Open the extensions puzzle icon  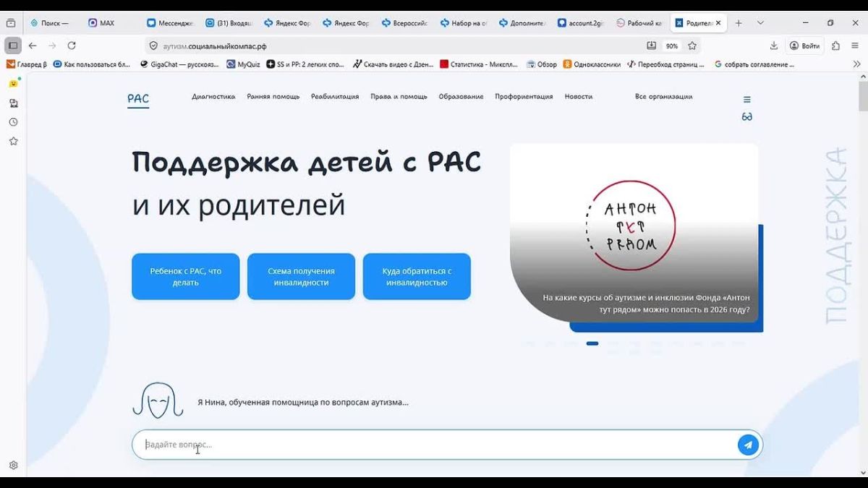(x=836, y=46)
